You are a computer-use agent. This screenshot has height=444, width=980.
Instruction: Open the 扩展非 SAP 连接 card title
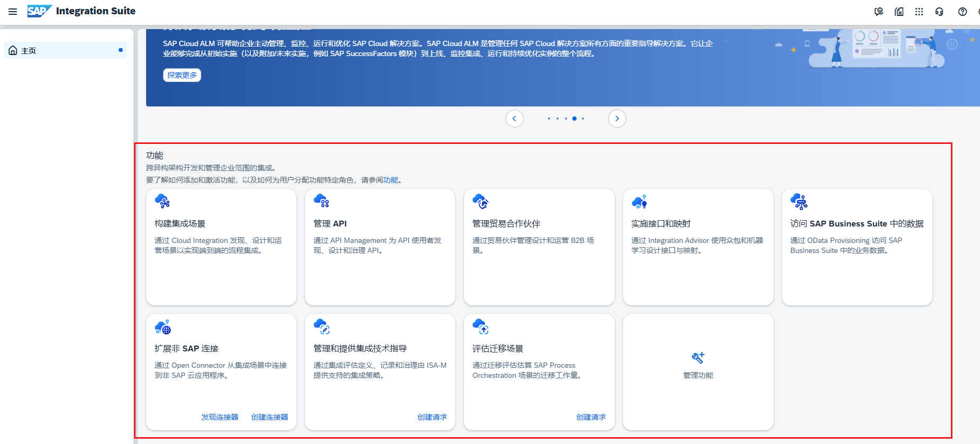(x=186, y=349)
